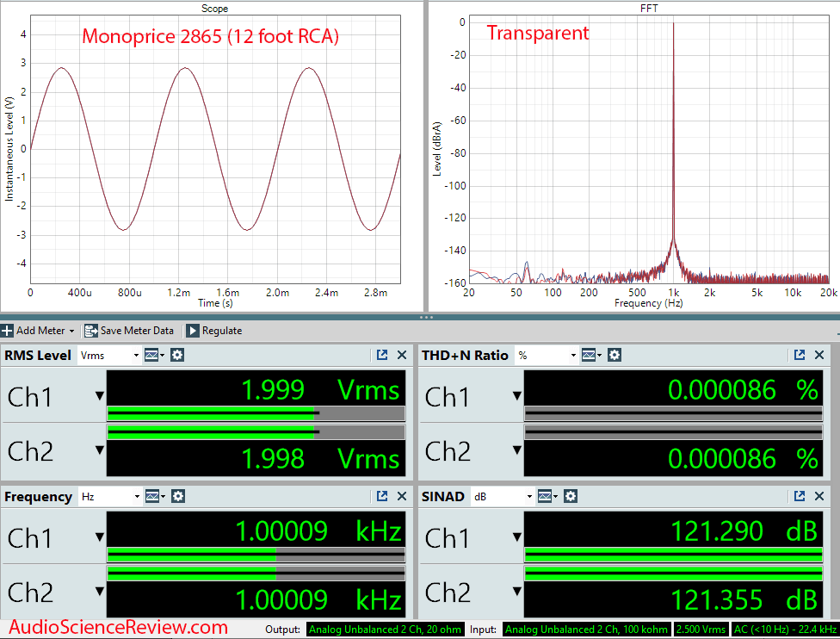
Task: Open the SINAD graph view icon
Action: point(547,496)
